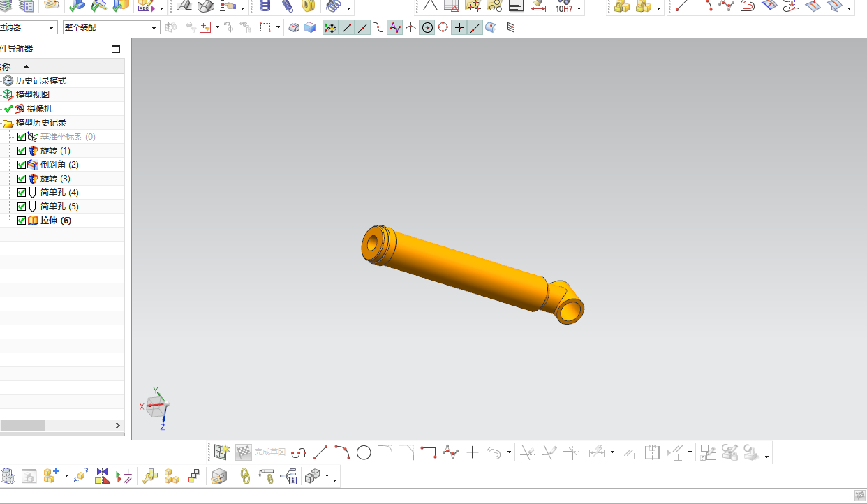
Task: Open the WAVE linker chain icon
Action: click(244, 476)
